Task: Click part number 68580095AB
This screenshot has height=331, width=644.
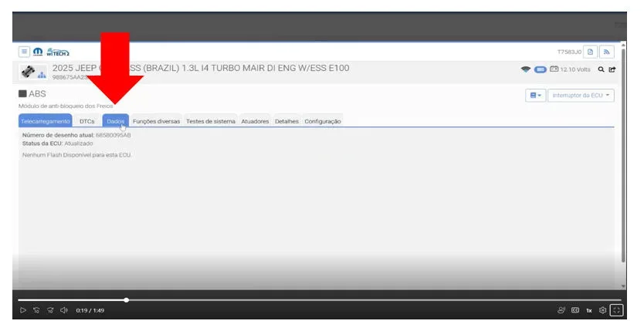Action: (x=114, y=135)
